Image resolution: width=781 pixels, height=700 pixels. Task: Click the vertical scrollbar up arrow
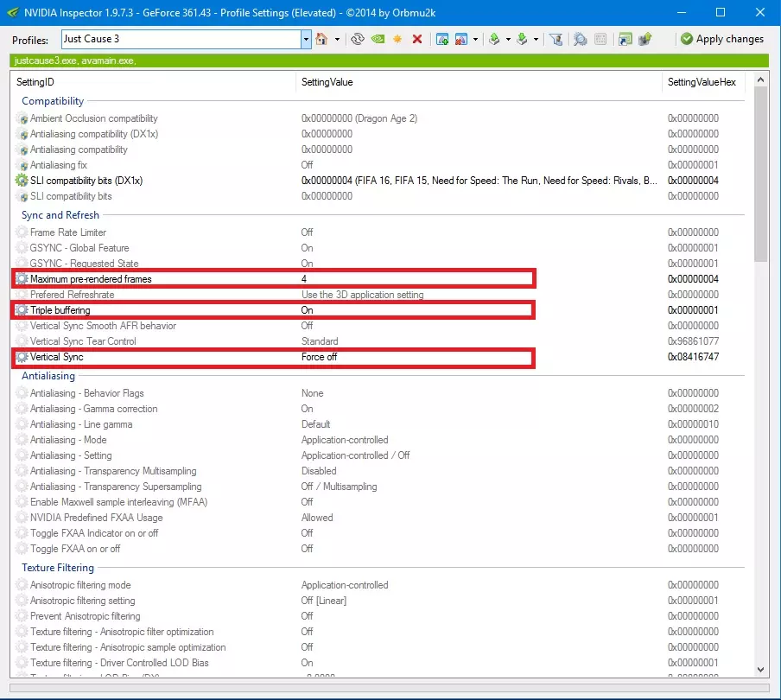point(760,80)
